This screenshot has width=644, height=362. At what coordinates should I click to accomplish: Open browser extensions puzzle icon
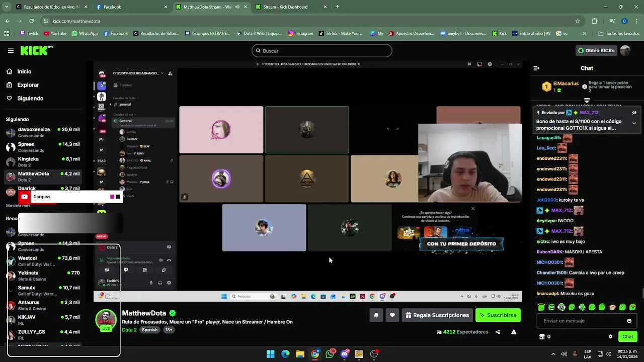tap(595, 21)
